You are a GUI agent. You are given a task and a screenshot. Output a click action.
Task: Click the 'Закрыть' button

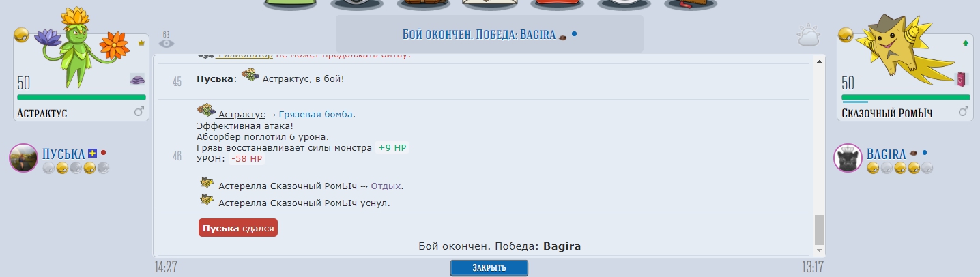click(x=489, y=267)
